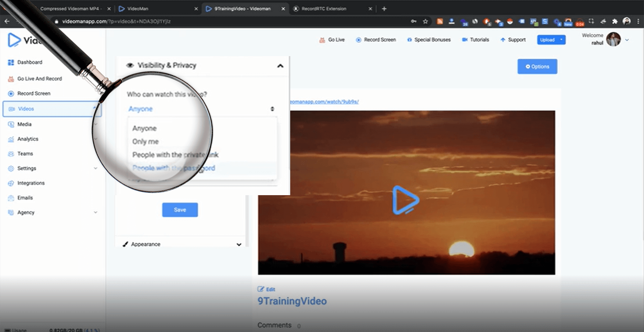Play the sunset video
This screenshot has width=644, height=332.
[x=406, y=200]
